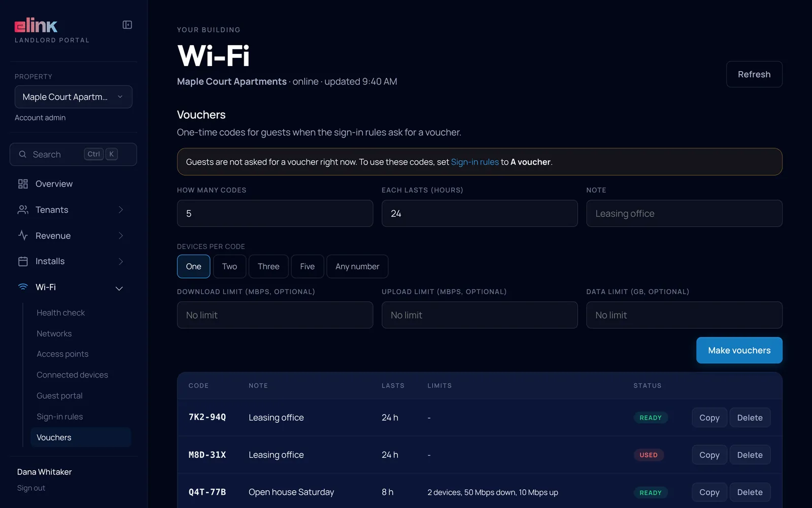
Task: Copy voucher code Q4T-77B
Action: coord(709,492)
